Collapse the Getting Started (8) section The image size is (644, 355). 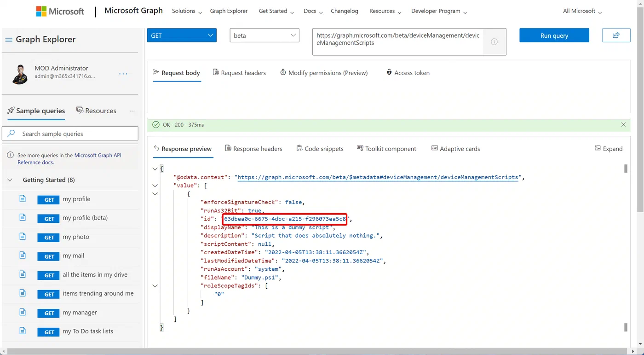(10, 180)
